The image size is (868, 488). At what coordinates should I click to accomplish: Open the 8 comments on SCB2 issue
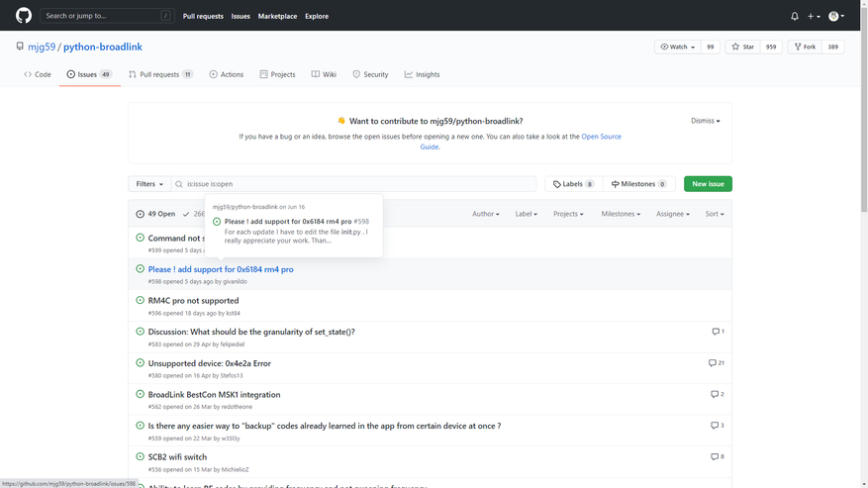point(718,457)
